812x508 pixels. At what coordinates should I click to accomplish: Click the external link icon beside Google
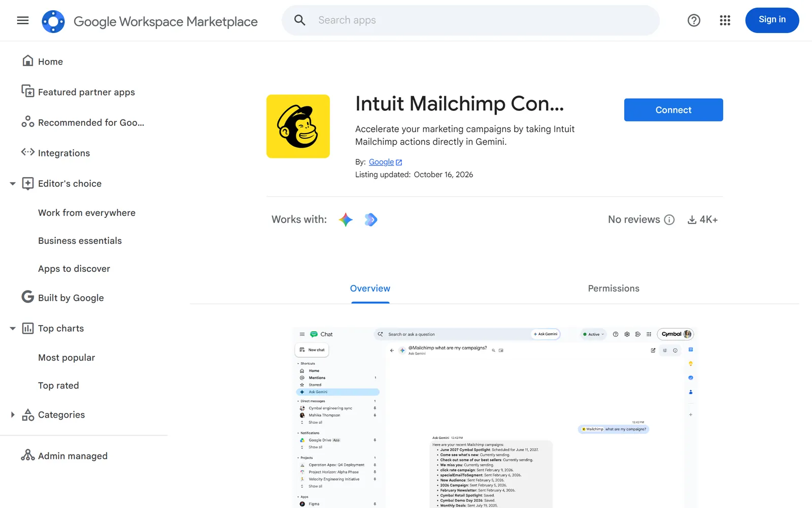tap(399, 163)
